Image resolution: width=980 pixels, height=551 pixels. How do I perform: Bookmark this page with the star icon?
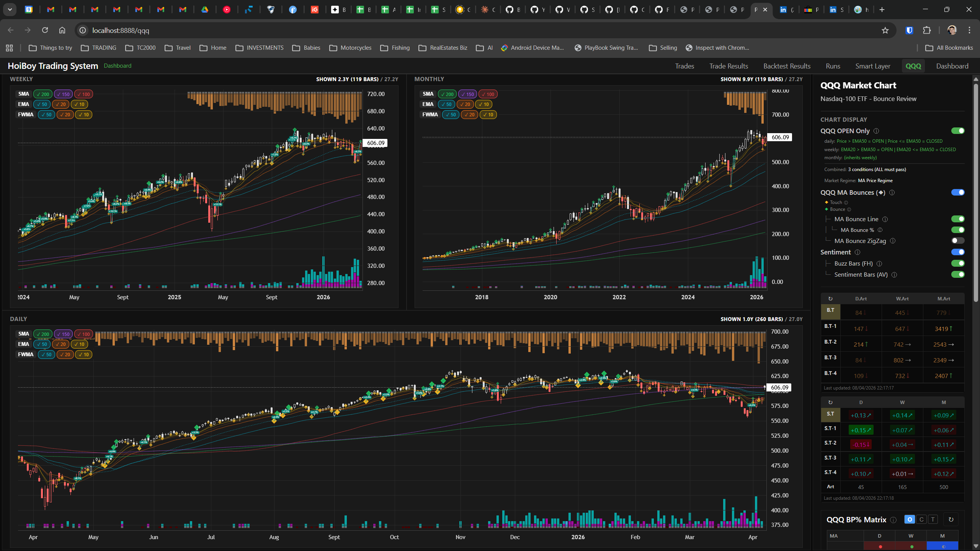pyautogui.click(x=885, y=30)
